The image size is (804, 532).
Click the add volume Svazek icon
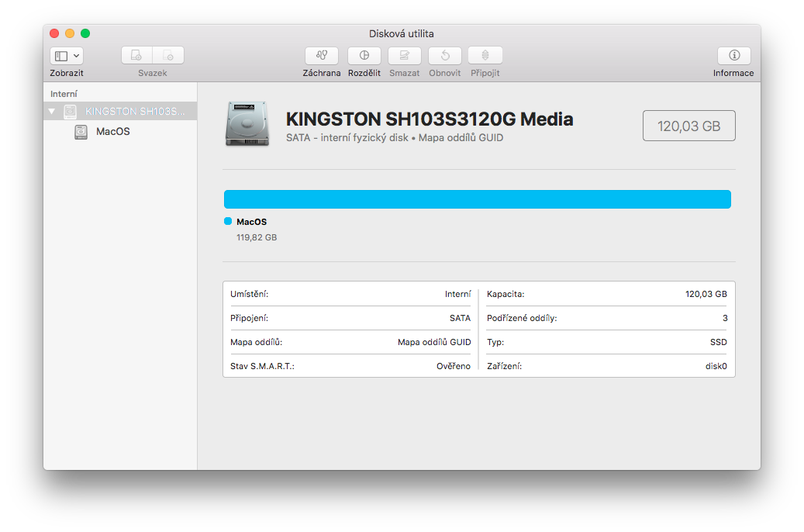click(x=136, y=55)
